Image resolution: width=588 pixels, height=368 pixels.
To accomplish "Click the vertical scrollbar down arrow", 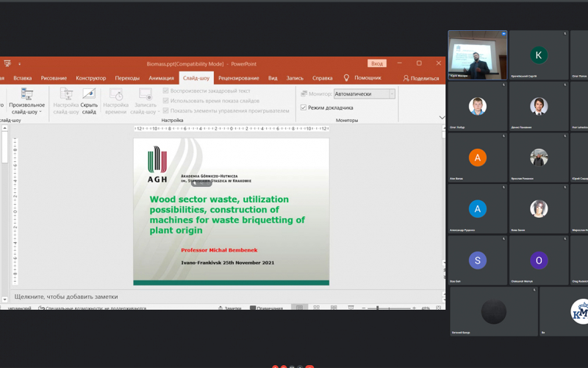I will pos(4,300).
